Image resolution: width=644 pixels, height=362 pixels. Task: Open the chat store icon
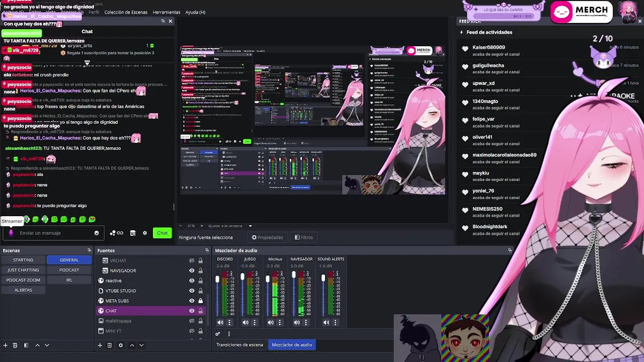(x=133, y=233)
